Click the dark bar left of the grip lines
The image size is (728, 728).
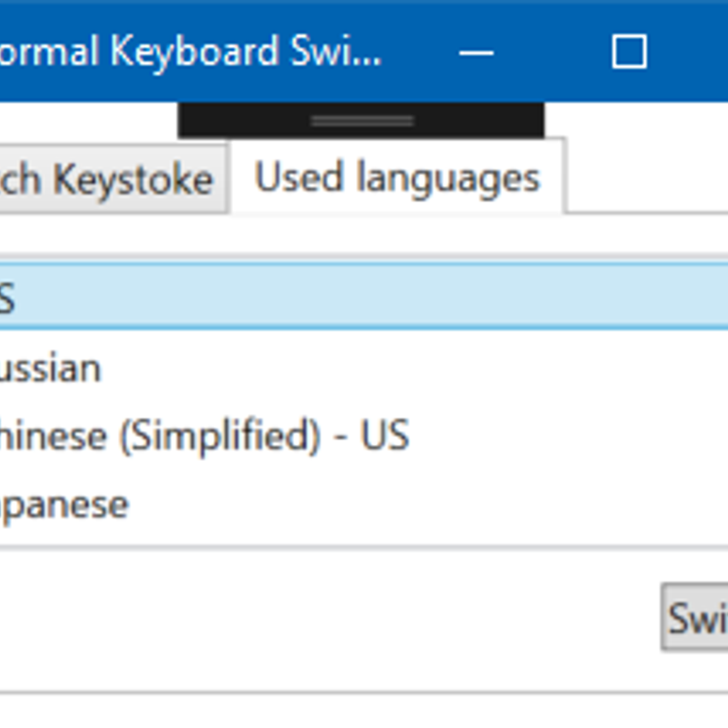tap(243, 120)
